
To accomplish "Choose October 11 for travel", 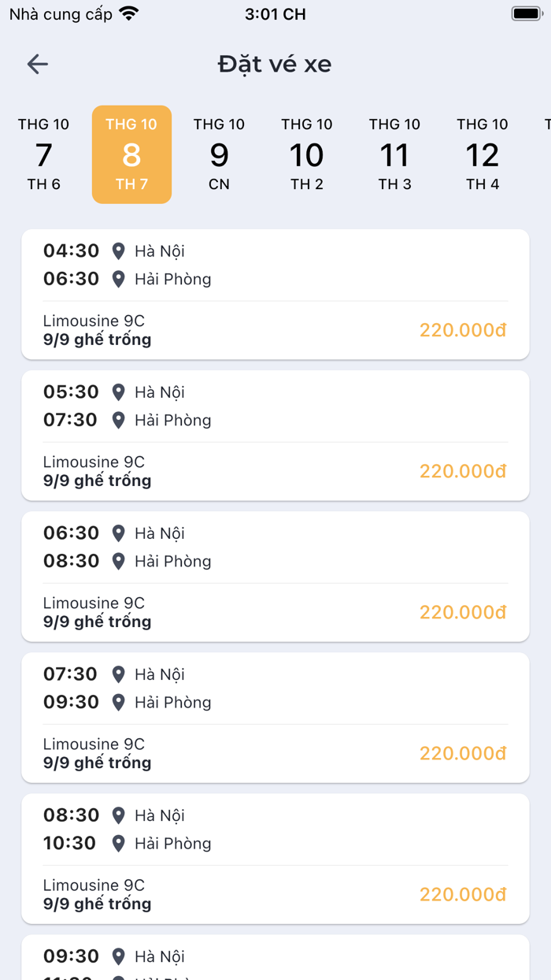I will coord(394,154).
